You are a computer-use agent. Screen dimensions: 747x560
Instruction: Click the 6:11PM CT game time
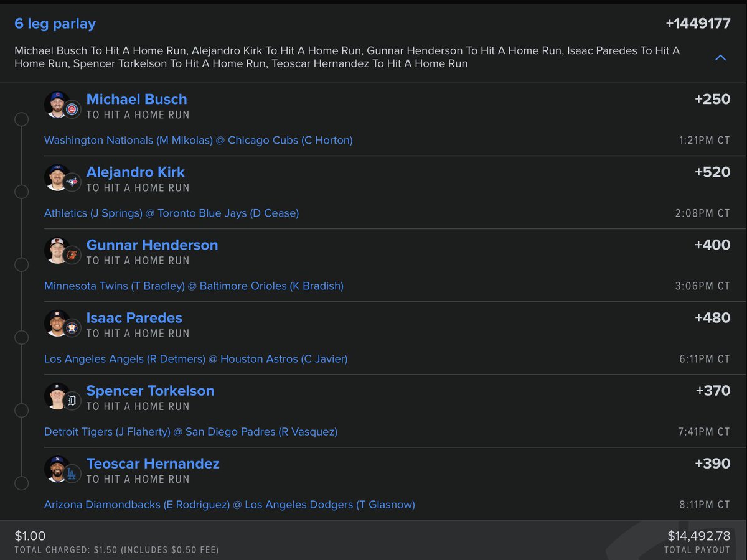click(704, 359)
